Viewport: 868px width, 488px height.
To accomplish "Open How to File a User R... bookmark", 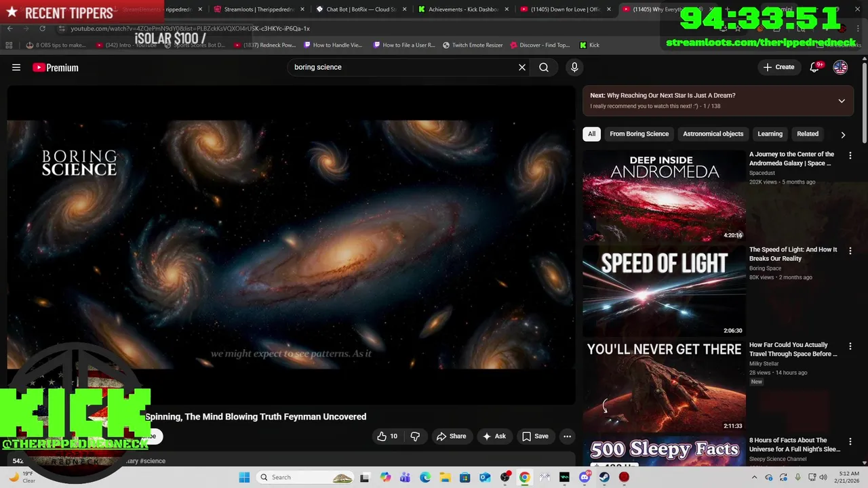I will click(403, 45).
